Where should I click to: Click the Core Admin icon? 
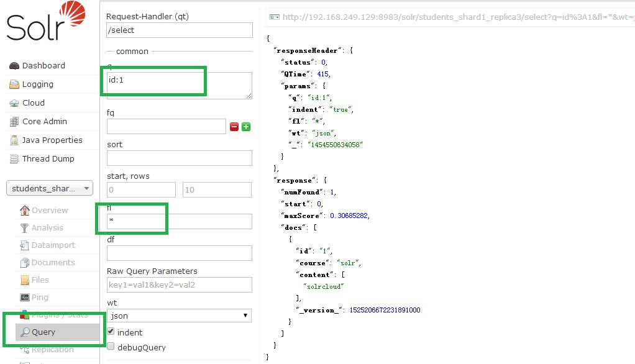pyautogui.click(x=14, y=122)
